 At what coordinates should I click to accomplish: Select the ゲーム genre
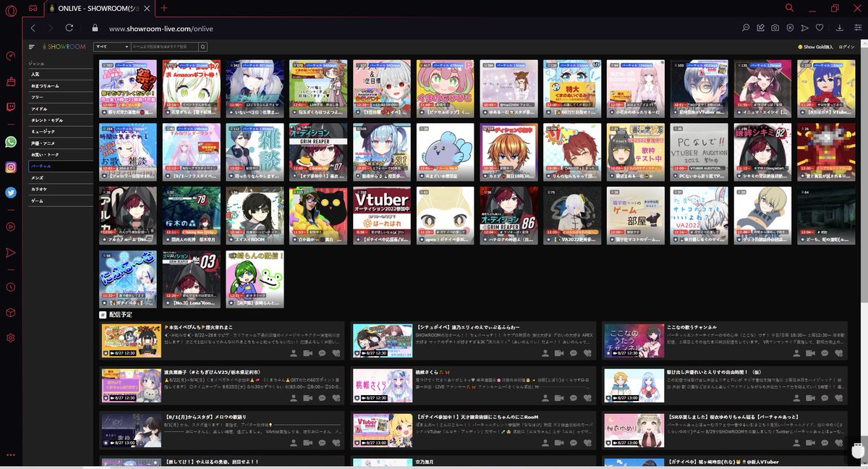(60, 200)
